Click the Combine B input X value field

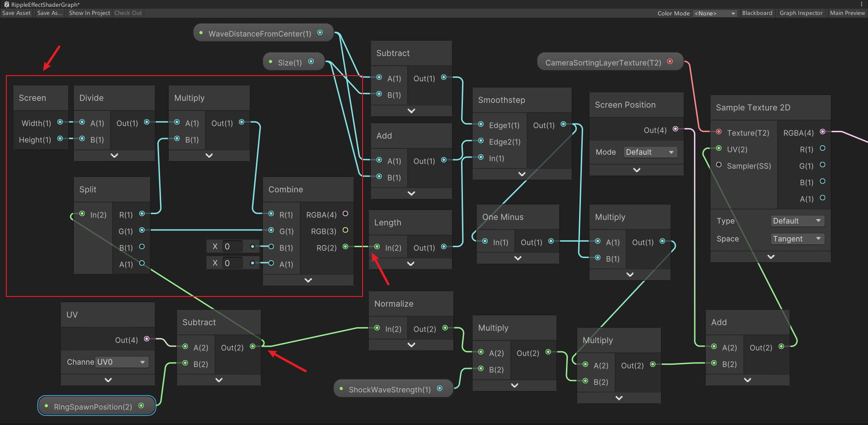[x=232, y=246]
